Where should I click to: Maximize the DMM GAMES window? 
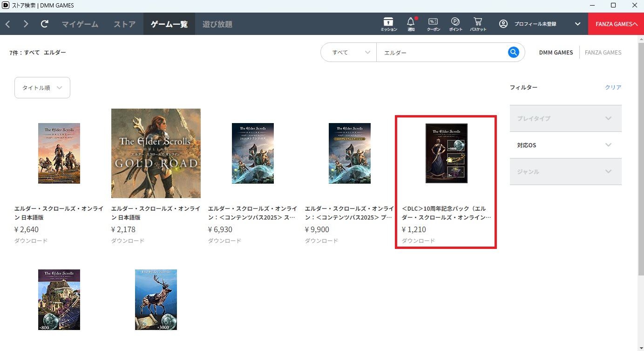[613, 5]
